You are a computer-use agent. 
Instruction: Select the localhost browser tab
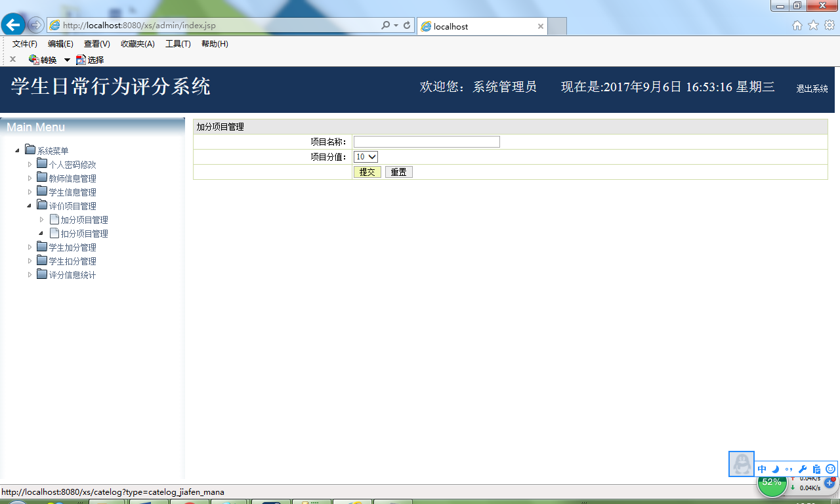click(x=482, y=26)
